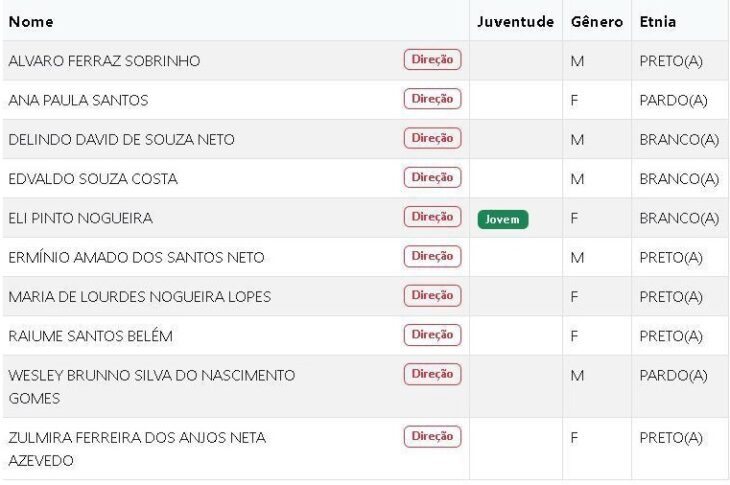
Task: Click the Gênero column header
Action: coord(597,21)
